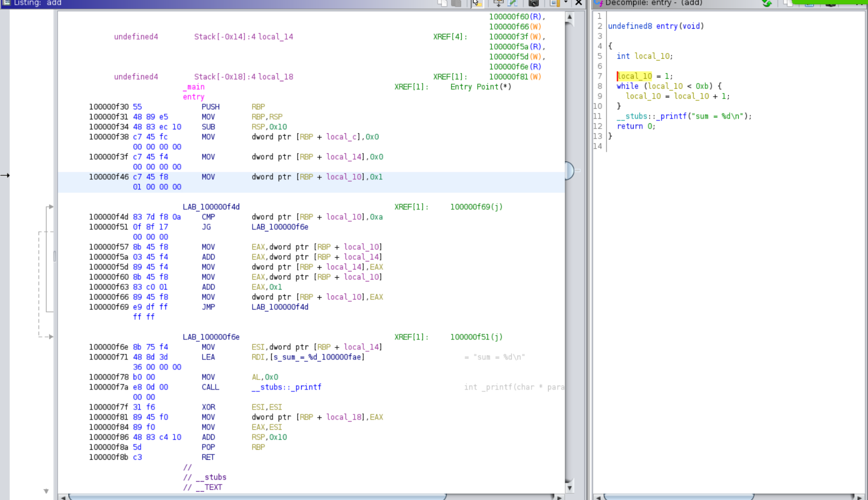Follow the XREF link 100000f51(j)

477,337
